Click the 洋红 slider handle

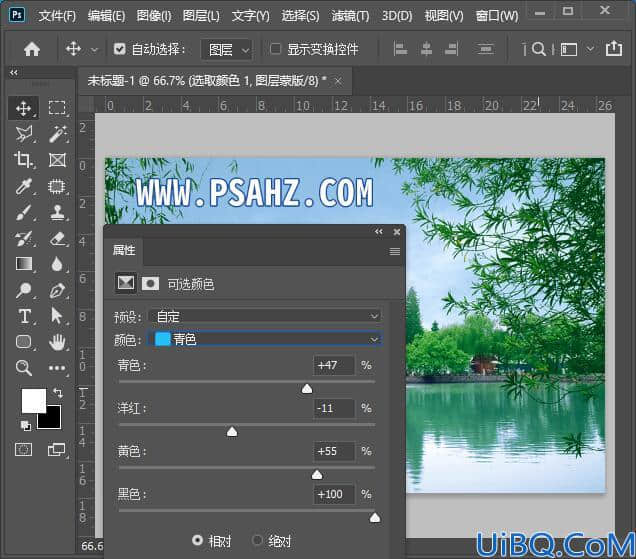(x=232, y=432)
